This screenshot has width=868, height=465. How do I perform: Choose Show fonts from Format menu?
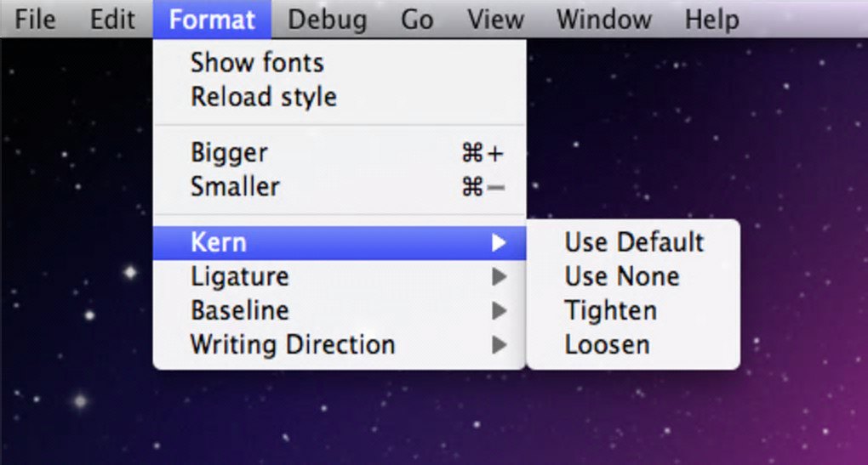pyautogui.click(x=257, y=62)
